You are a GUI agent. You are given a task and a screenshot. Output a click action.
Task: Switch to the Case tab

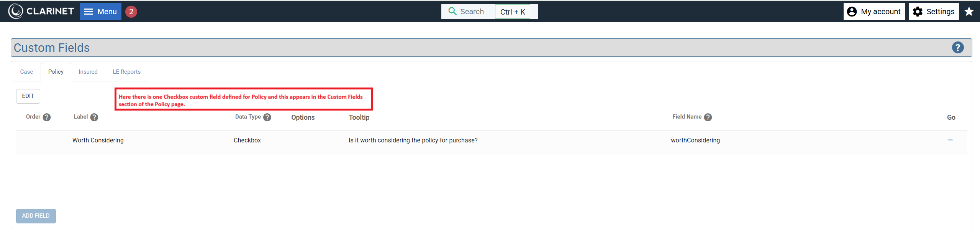tap(26, 72)
